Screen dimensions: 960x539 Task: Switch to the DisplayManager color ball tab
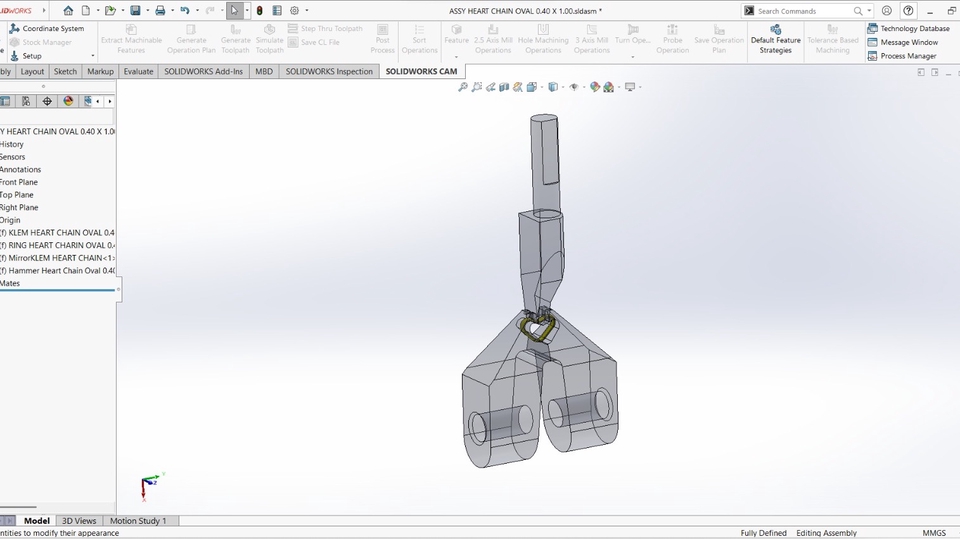(x=68, y=101)
